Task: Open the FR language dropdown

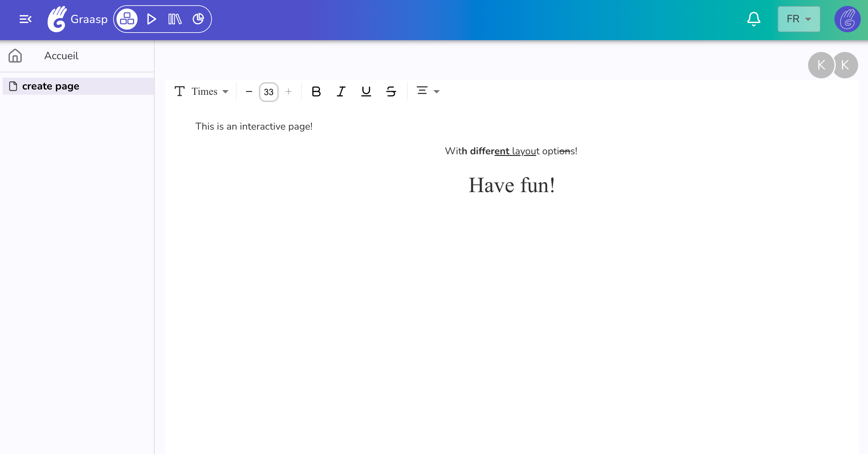Action: tap(798, 19)
